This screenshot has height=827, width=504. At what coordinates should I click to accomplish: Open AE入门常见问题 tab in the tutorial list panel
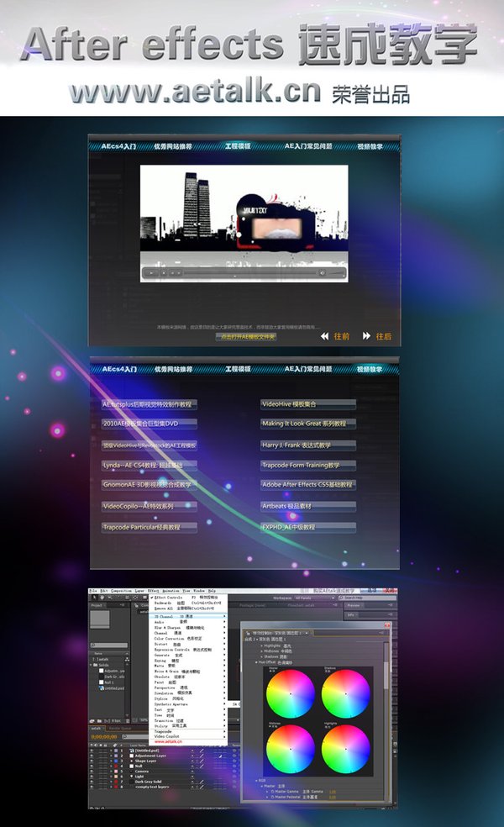click(308, 369)
